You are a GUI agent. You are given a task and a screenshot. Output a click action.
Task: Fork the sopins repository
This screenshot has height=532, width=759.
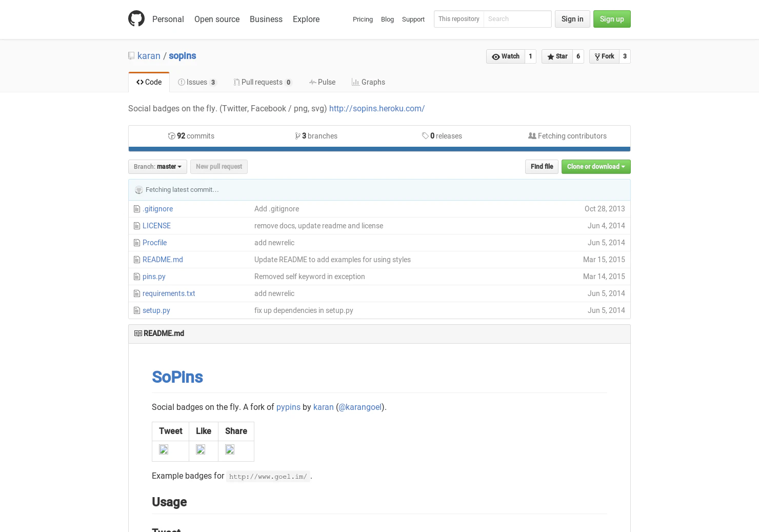coord(604,56)
